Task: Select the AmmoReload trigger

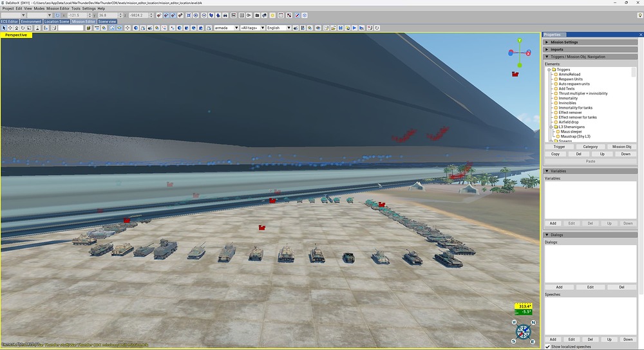Action: coord(569,74)
